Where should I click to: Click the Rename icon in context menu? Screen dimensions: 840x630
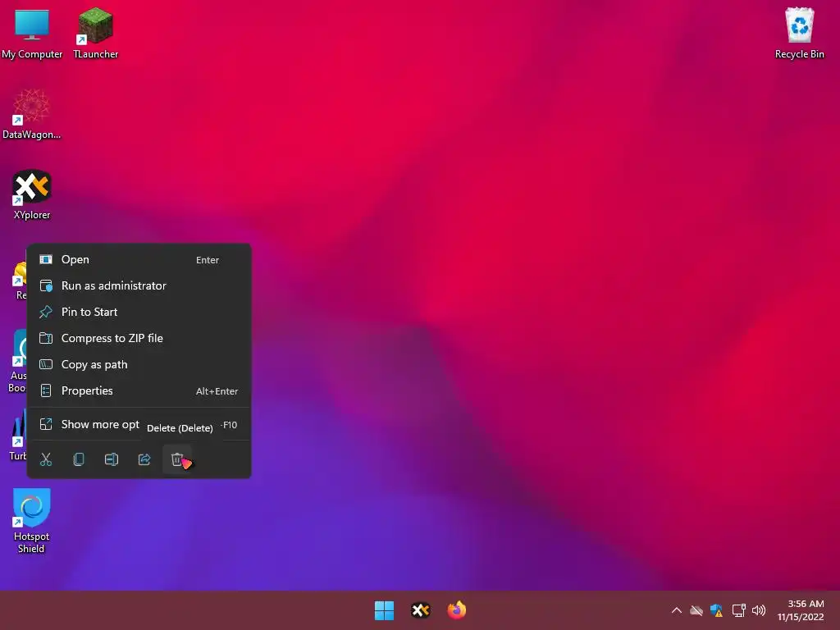[112, 459]
